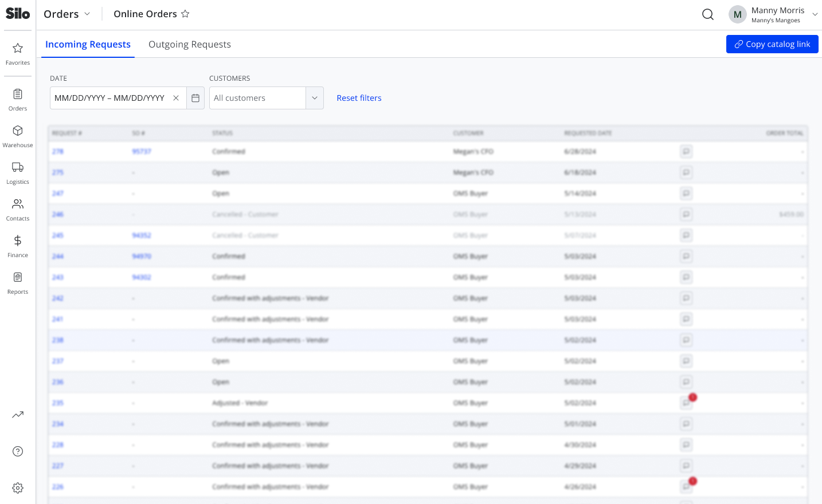Star the Online Orders page

pos(185,14)
